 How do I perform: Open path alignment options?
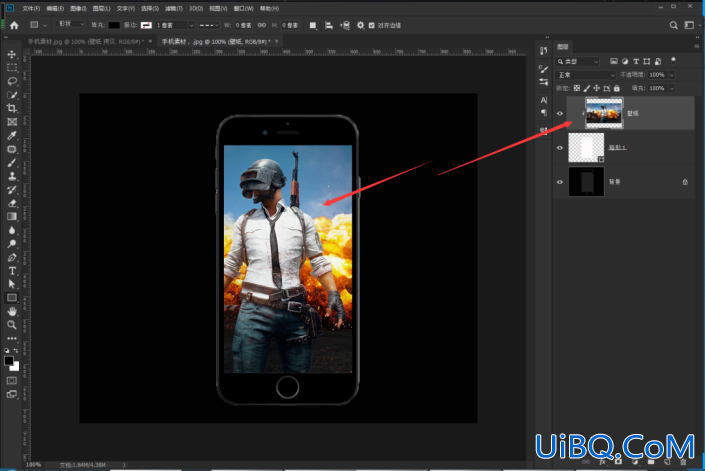(x=329, y=25)
